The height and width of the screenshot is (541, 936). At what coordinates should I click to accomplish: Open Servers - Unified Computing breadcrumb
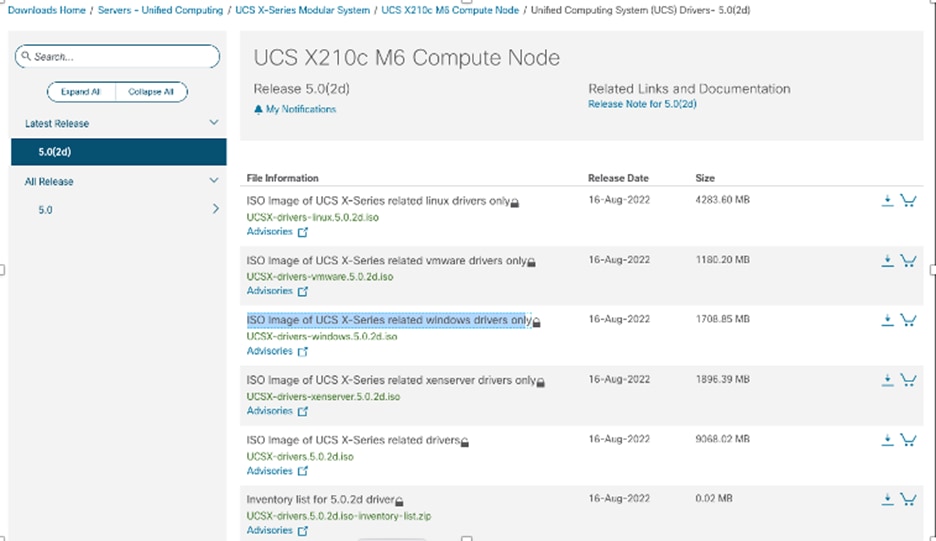point(161,10)
